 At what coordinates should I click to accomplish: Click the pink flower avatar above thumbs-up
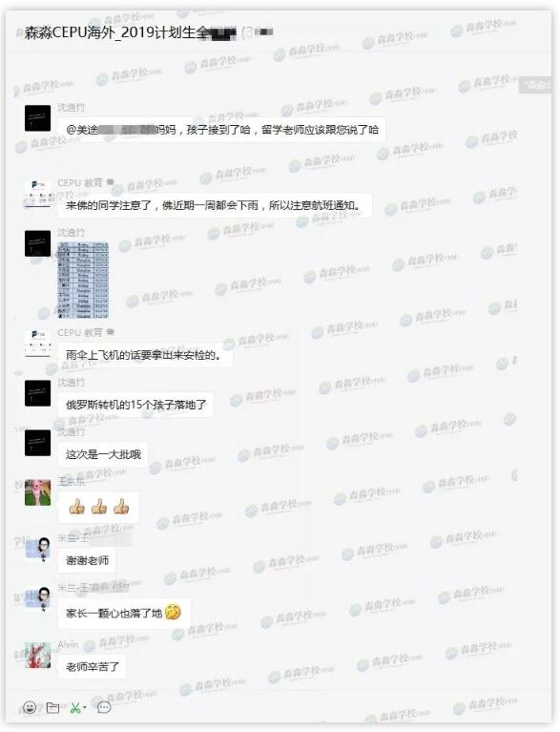(37, 492)
